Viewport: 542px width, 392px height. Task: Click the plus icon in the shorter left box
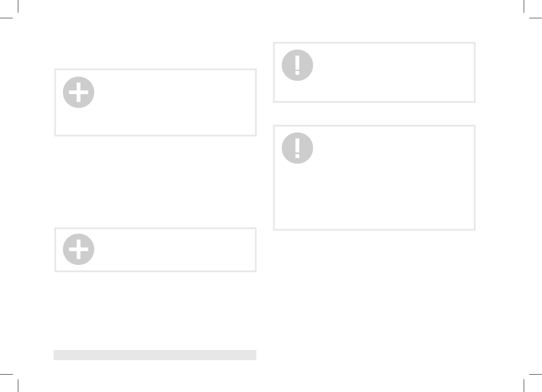[x=79, y=249]
